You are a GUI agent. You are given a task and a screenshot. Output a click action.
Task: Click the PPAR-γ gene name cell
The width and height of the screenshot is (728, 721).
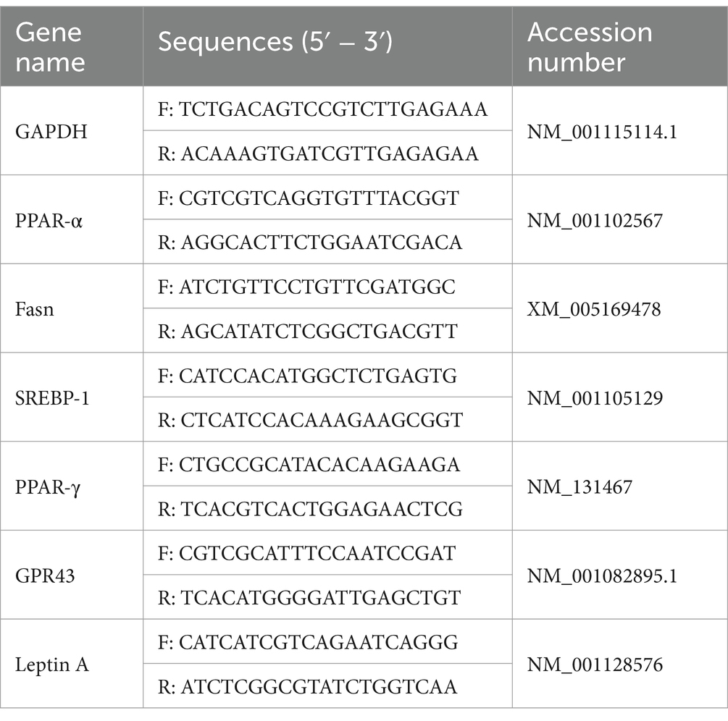tap(72, 486)
